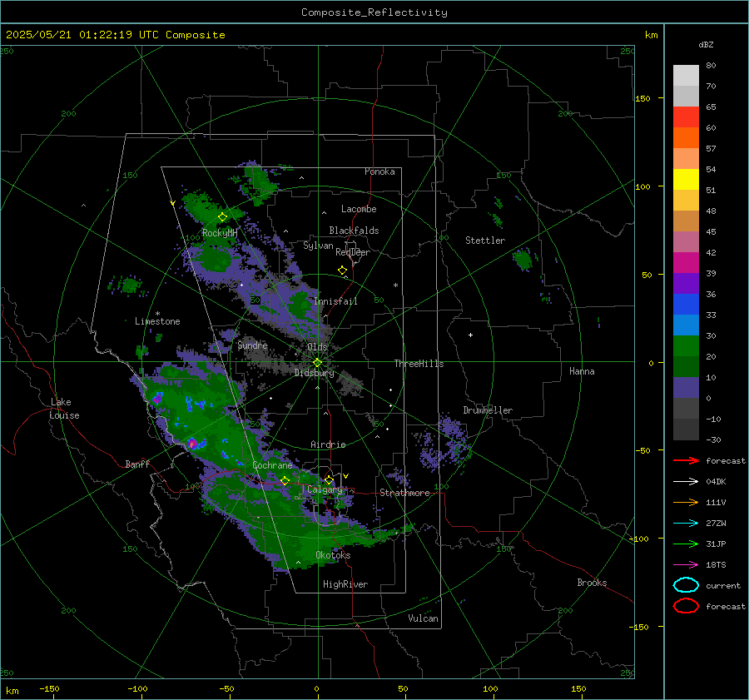
Task: Click the Blackfalds city label
Action: [354, 231]
